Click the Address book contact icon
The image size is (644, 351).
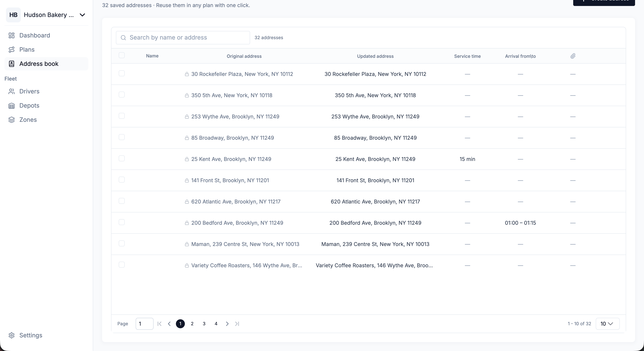click(12, 64)
